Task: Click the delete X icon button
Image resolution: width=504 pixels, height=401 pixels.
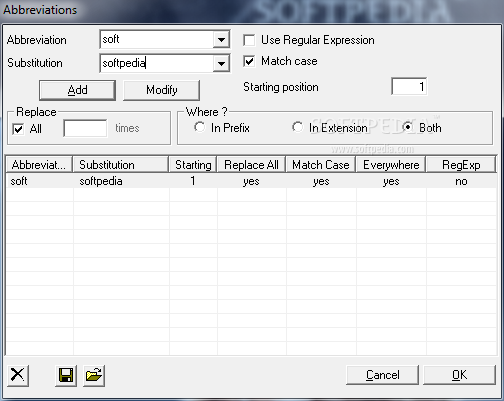Action: coord(18,375)
